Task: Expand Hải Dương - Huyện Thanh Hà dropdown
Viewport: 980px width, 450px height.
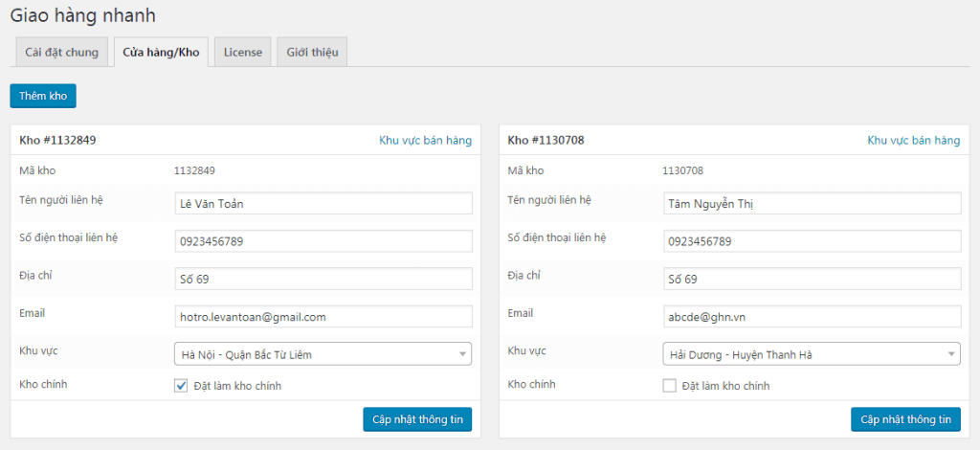Action: [x=812, y=354]
